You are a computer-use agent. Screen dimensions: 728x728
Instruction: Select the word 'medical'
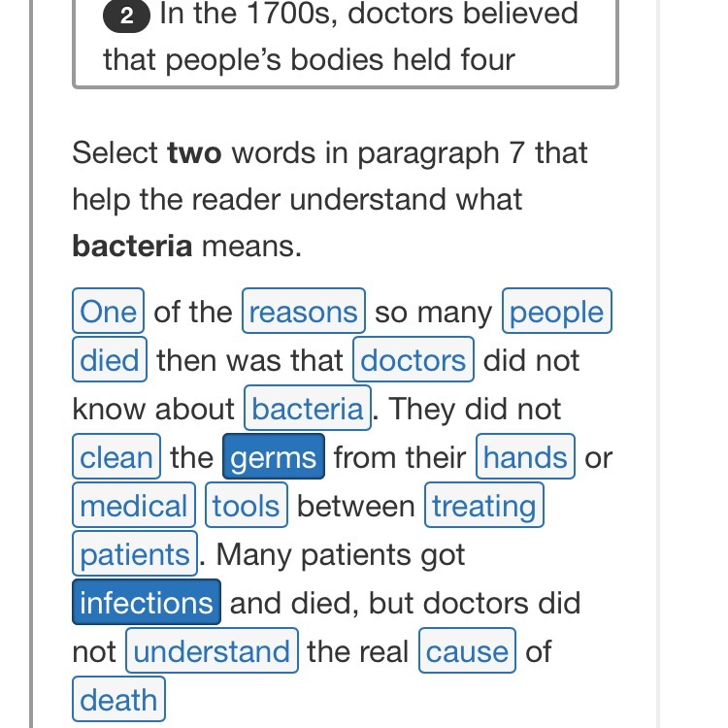tap(134, 505)
